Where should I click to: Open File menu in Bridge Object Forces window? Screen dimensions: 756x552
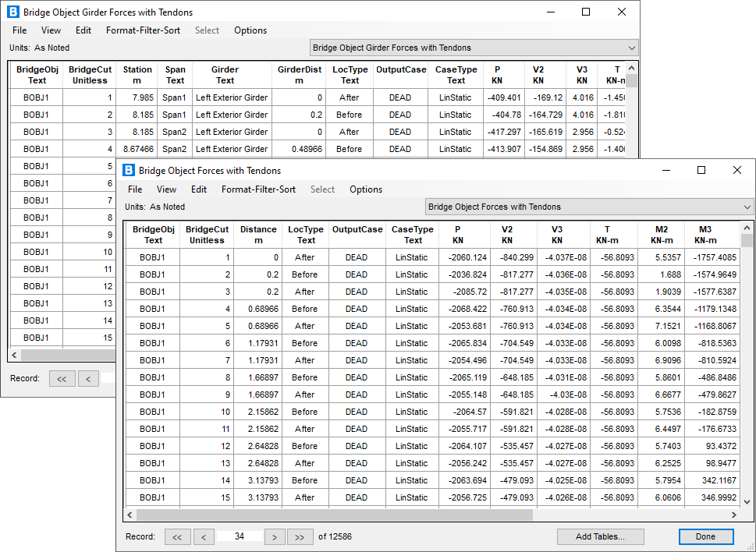coord(135,189)
